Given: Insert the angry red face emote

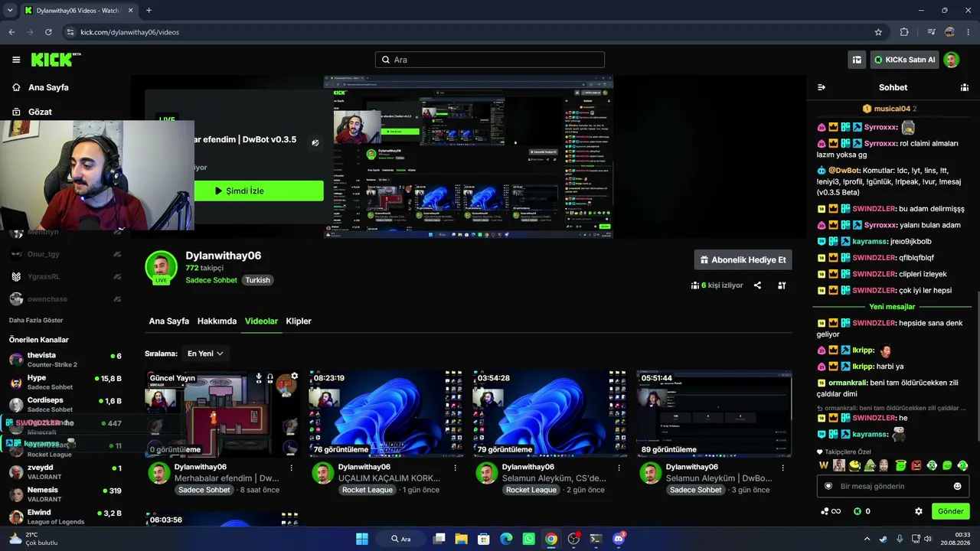Looking at the screenshot, I should (x=916, y=465).
